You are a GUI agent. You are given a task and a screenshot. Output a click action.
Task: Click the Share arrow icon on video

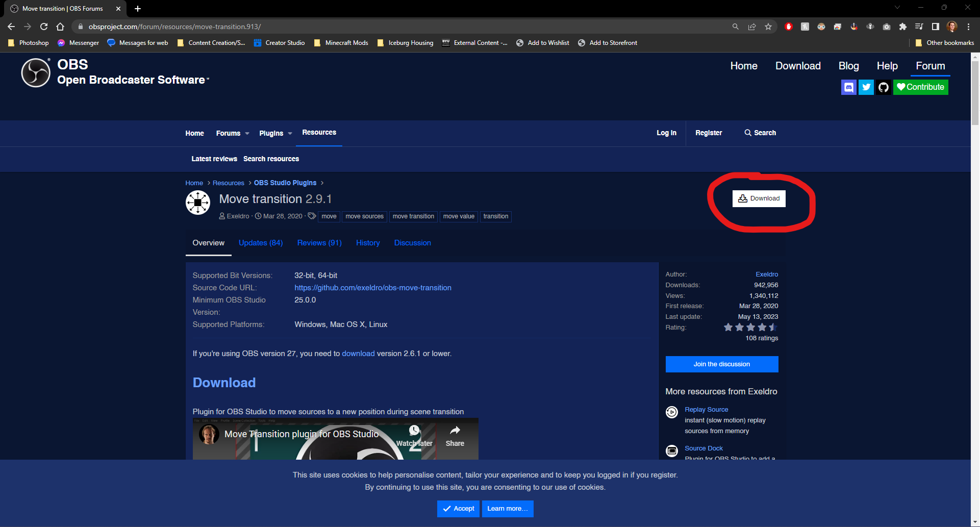pos(455,430)
